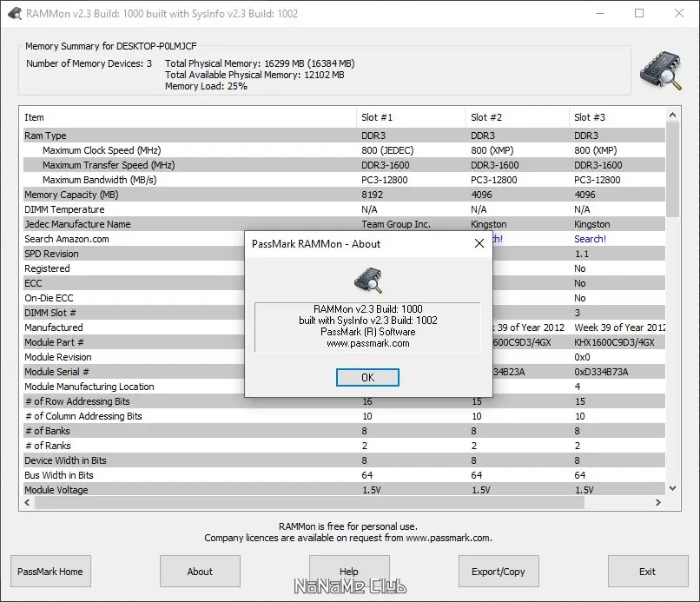The width and height of the screenshot is (700, 602).
Task: Select the Bus Width in Bits row
Action: coord(344,474)
